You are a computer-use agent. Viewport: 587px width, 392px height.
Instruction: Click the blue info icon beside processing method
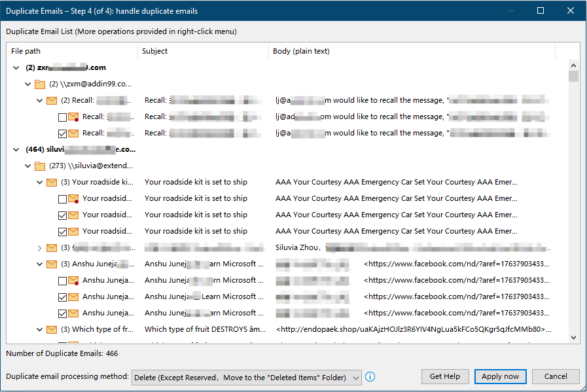click(x=370, y=377)
